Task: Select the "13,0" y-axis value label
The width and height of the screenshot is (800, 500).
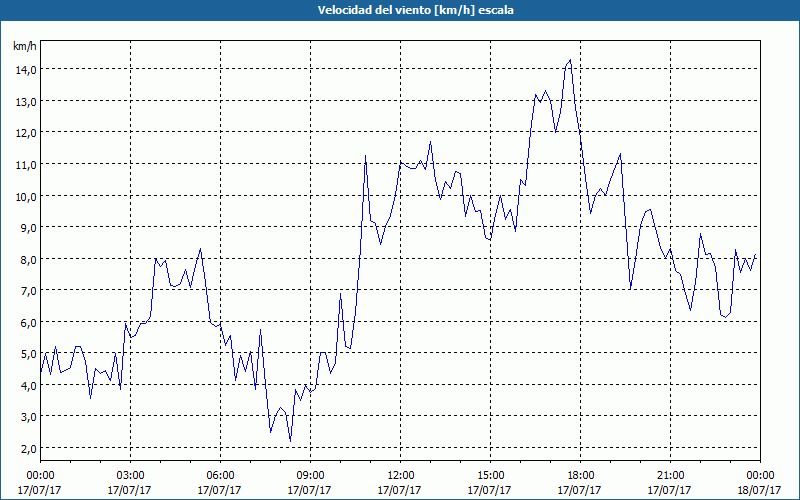Action: 26,101
